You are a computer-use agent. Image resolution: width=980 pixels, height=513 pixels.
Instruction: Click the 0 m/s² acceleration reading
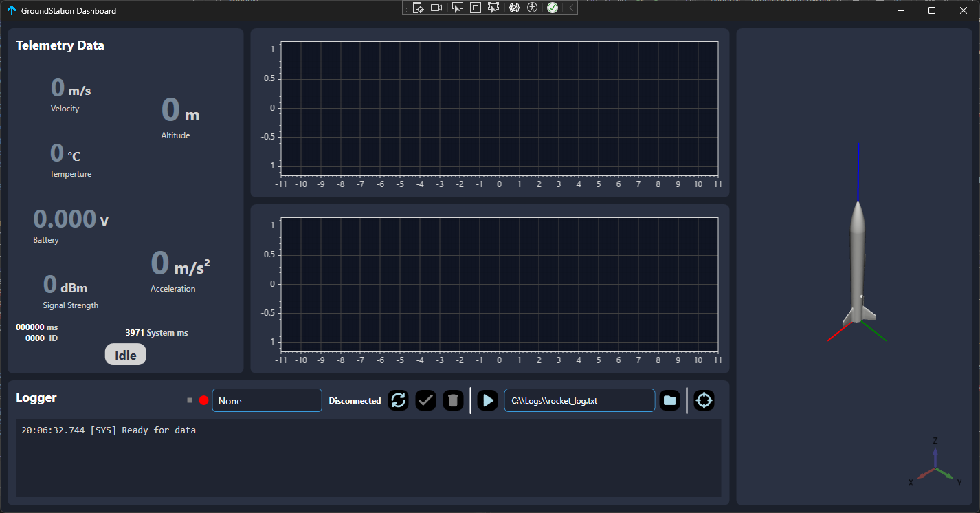click(180, 263)
